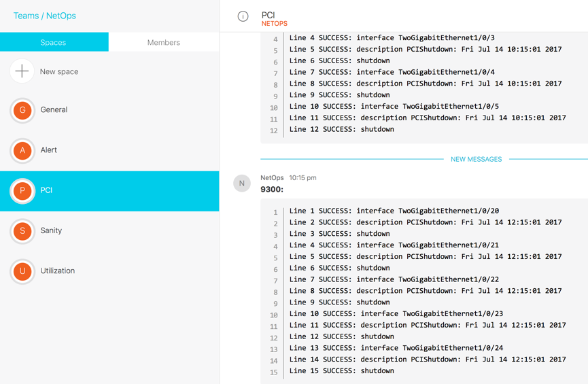The image size is (588, 384).
Task: Select the Alert space A avatar
Action: (22, 150)
